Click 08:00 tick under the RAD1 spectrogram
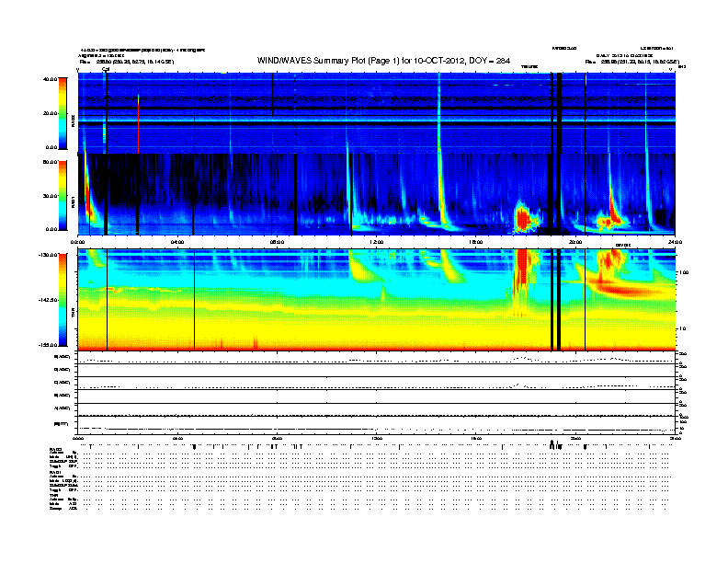The height and width of the screenshot is (563, 728). (x=277, y=242)
